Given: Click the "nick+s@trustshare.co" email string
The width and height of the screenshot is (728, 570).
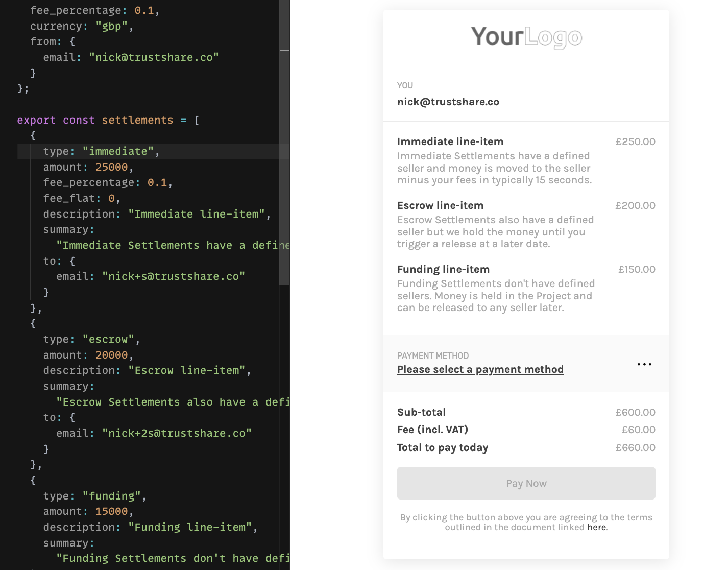Looking at the screenshot, I should point(174,276).
